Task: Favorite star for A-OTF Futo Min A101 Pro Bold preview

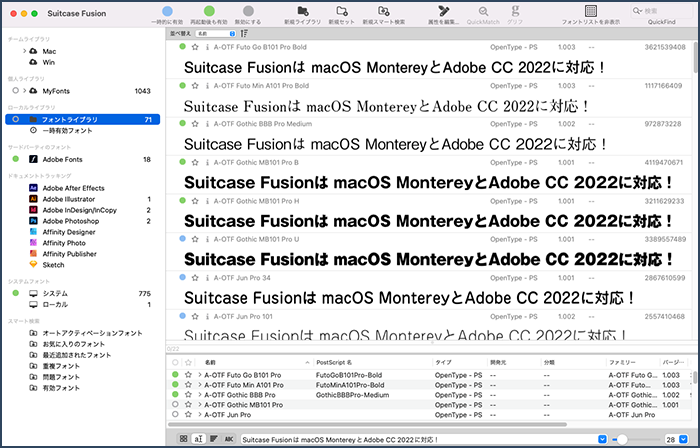Action: (195, 85)
